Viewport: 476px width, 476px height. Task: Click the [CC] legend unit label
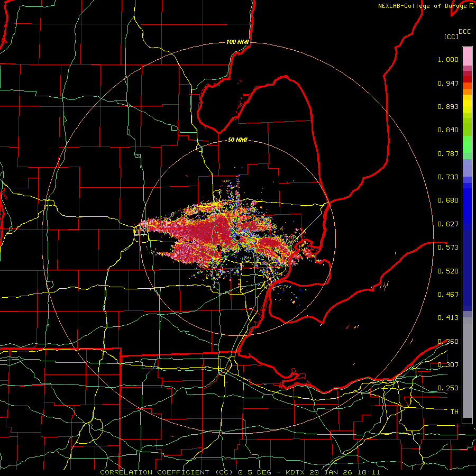click(451, 36)
